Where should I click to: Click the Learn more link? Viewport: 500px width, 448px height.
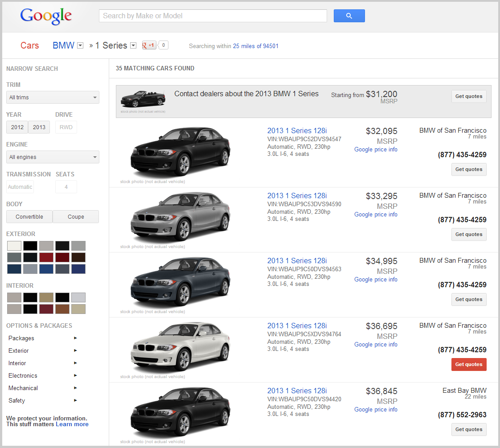[x=72, y=424]
